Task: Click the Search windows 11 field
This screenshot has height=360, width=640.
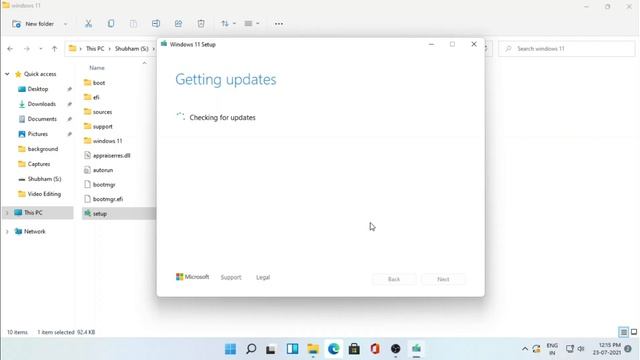Action: 567,49
